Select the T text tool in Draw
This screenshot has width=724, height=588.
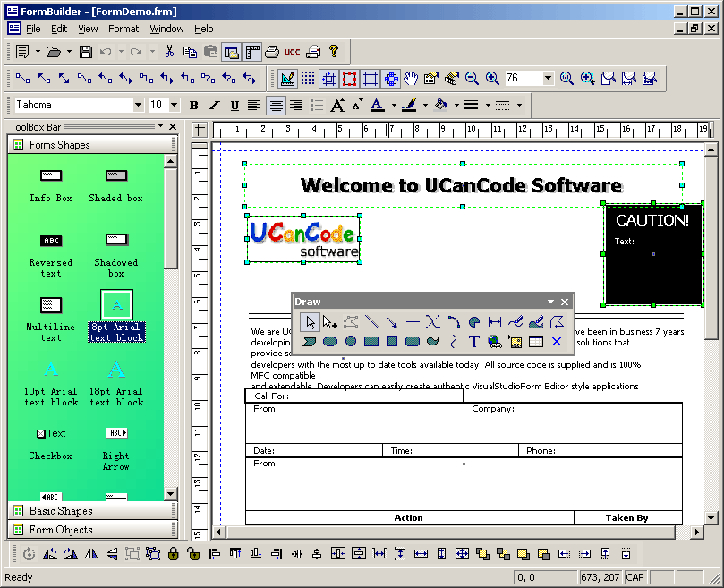473,342
